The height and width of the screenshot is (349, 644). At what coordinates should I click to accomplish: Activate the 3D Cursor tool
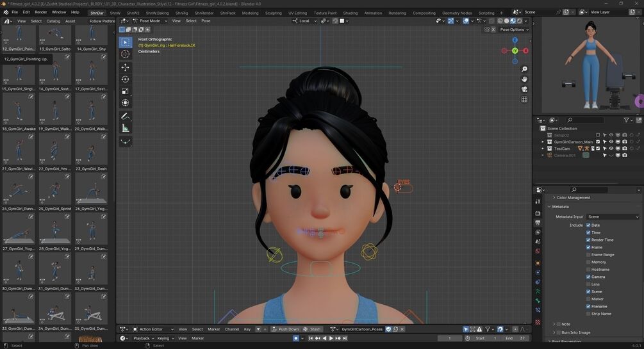tap(125, 54)
